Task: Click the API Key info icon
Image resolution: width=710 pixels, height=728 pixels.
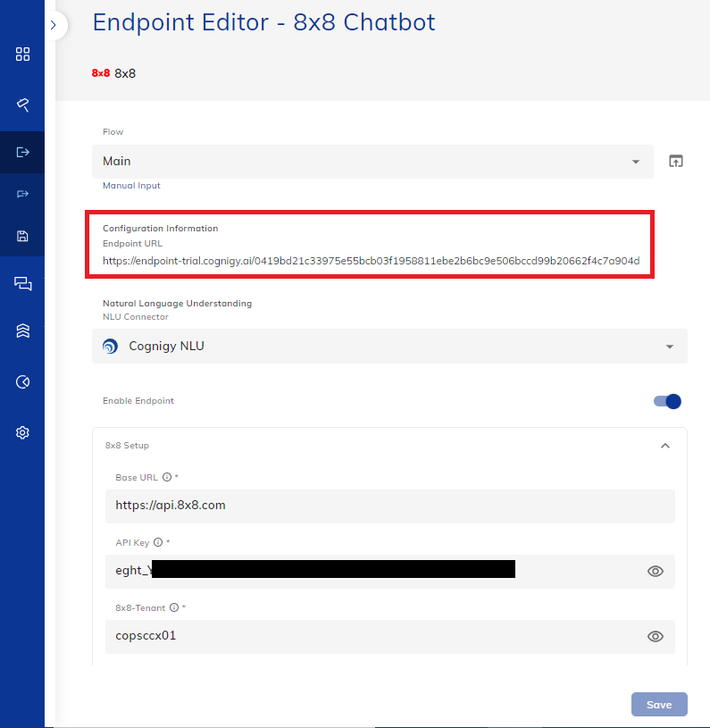Action: [158, 542]
